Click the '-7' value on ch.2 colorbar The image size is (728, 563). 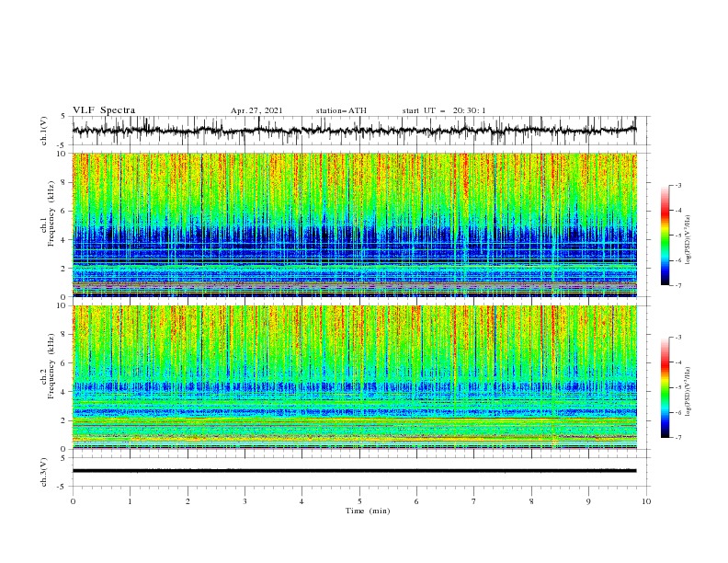coord(677,438)
